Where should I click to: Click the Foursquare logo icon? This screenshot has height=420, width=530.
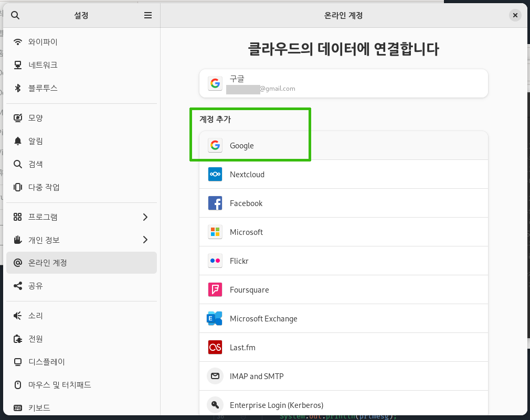[x=215, y=289]
